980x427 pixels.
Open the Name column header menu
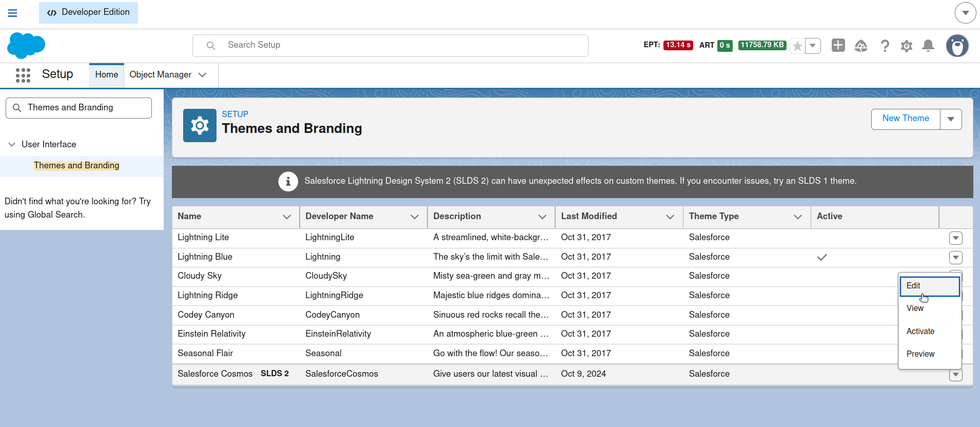[x=287, y=217]
